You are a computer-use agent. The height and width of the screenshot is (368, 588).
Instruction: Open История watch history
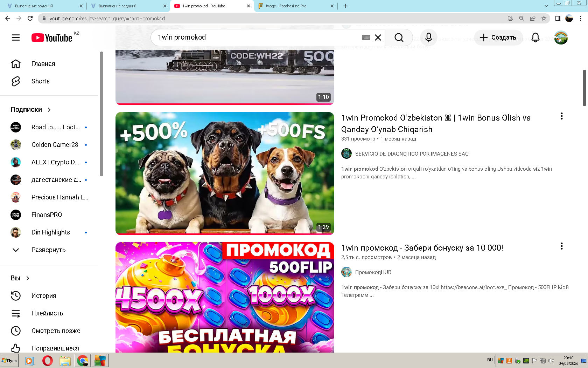49,296
